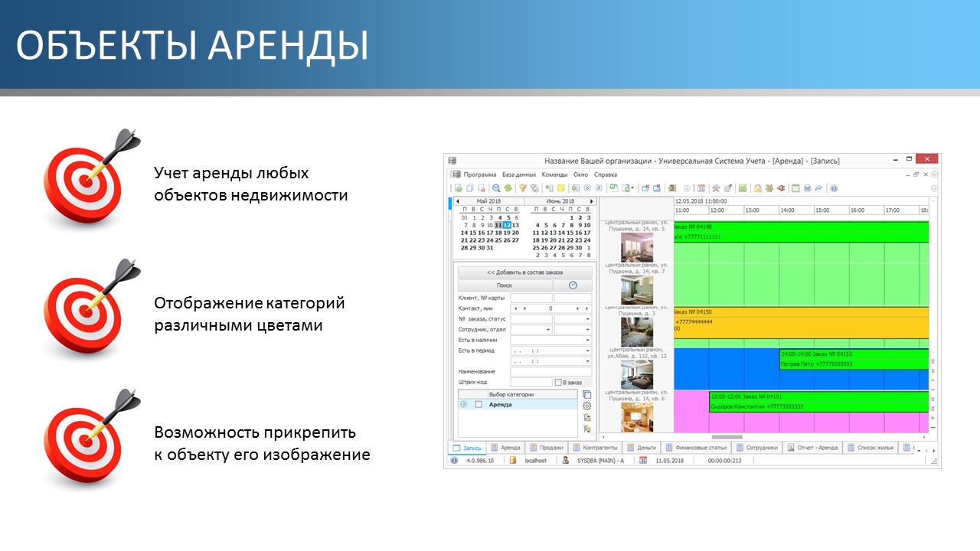Select booking 'Заказ № 04150' yellow block
This screenshot has width=980, height=551.
801,322
